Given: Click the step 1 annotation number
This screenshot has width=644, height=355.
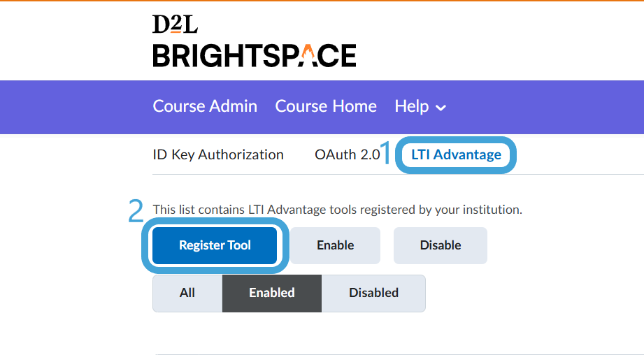Looking at the screenshot, I should (386, 152).
